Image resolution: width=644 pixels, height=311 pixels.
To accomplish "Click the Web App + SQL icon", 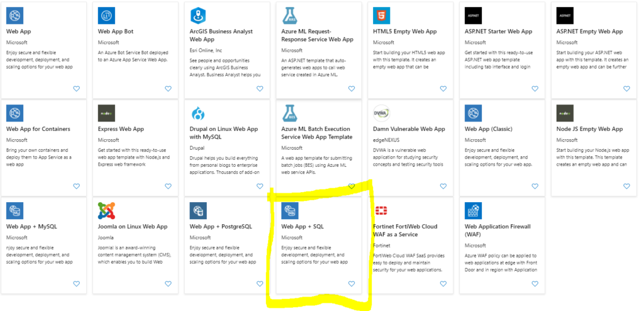I will (289, 211).
